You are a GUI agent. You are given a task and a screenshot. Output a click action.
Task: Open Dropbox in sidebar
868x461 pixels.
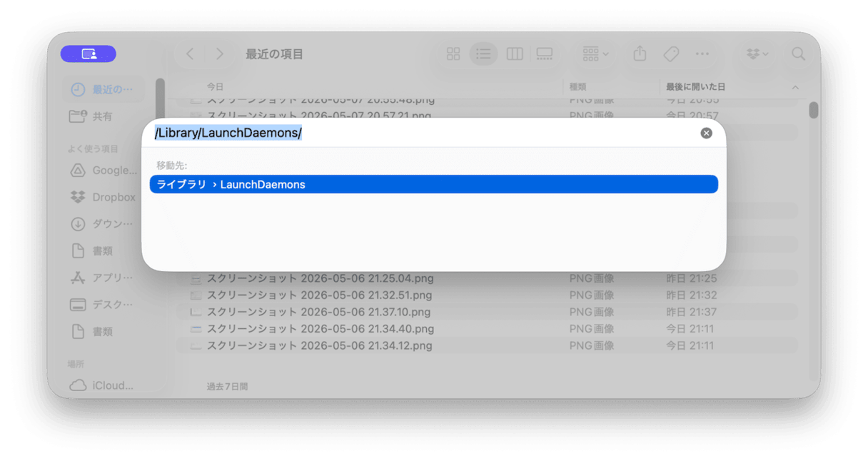[x=103, y=197]
